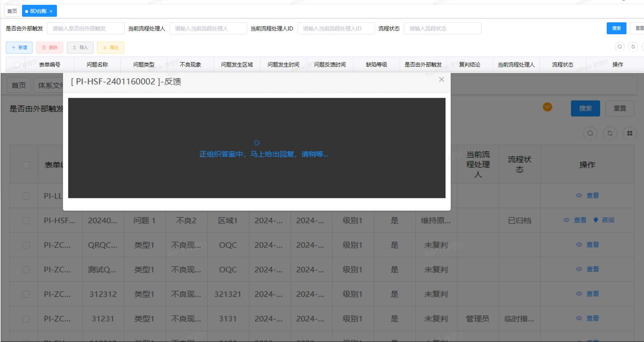Select the checkbox of the PI-HSF row
This screenshot has height=342, width=644.
point(26,221)
